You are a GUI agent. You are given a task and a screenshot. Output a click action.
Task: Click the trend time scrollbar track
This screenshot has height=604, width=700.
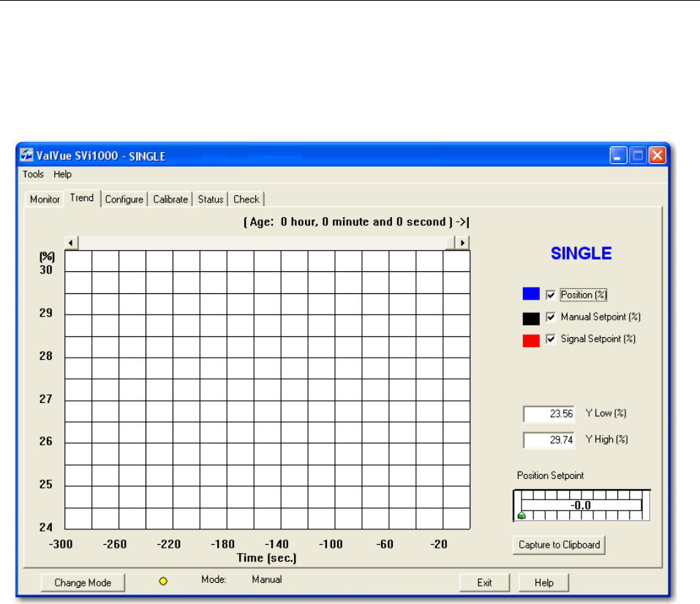pyautogui.click(x=263, y=242)
